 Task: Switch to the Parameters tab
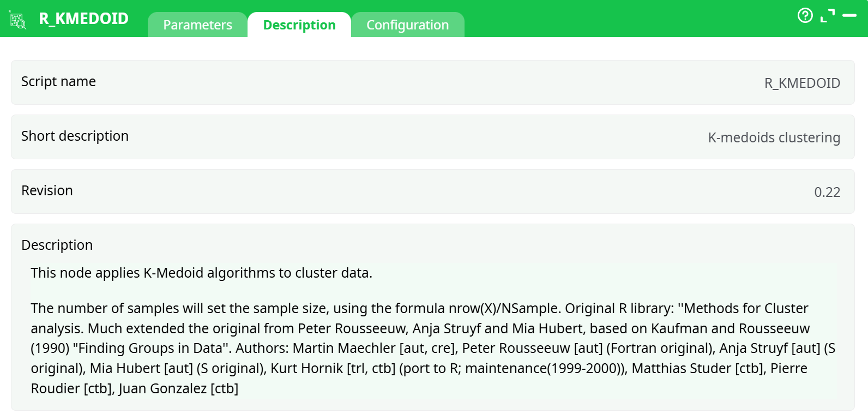click(x=197, y=25)
